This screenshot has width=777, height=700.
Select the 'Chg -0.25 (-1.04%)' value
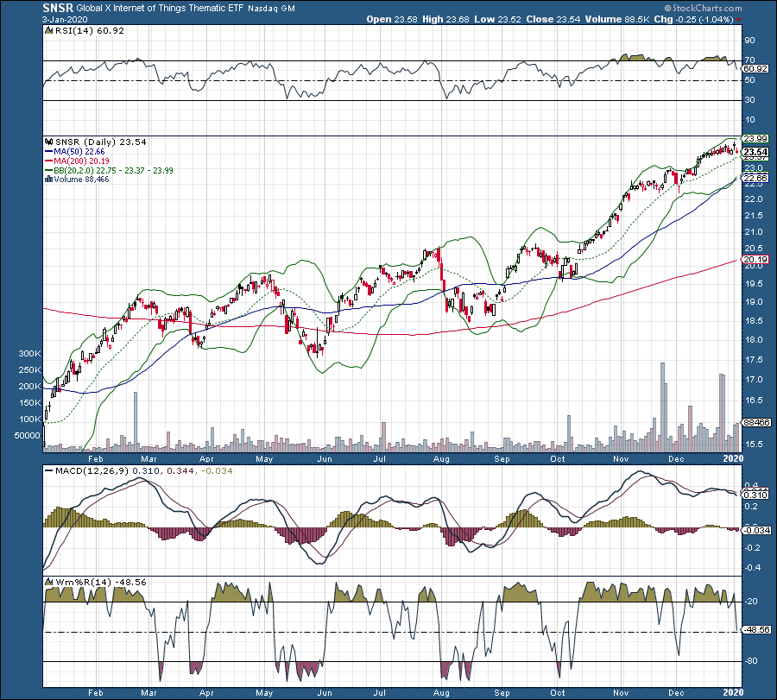[x=694, y=19]
